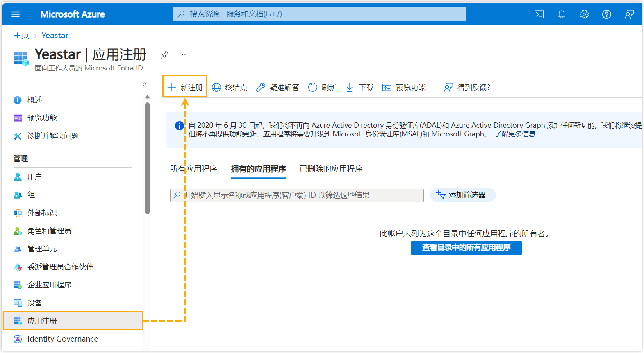Viewport: 644px width, 353px height.
Task: Open portal settings gear icon
Action: (x=584, y=14)
